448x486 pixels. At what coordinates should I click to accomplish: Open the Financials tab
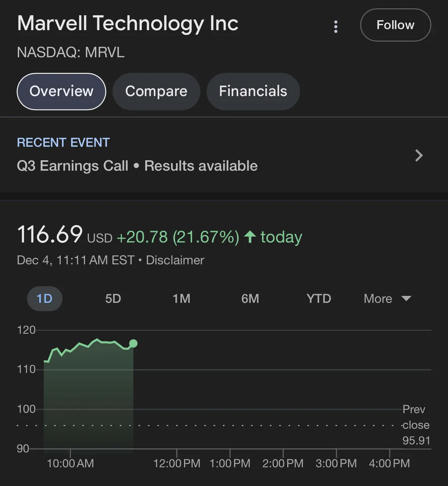coord(253,91)
